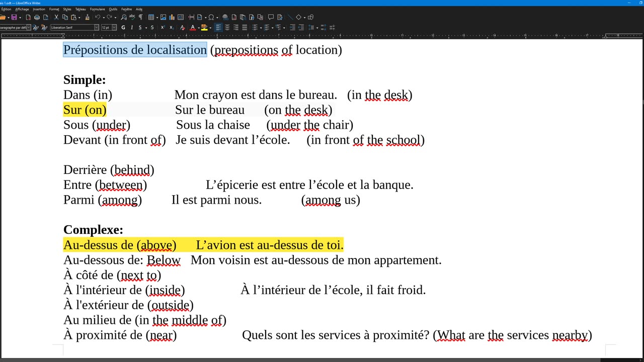The height and width of the screenshot is (362, 644).
Task: Click the "Complexe:" heading text
Action: (x=93, y=230)
